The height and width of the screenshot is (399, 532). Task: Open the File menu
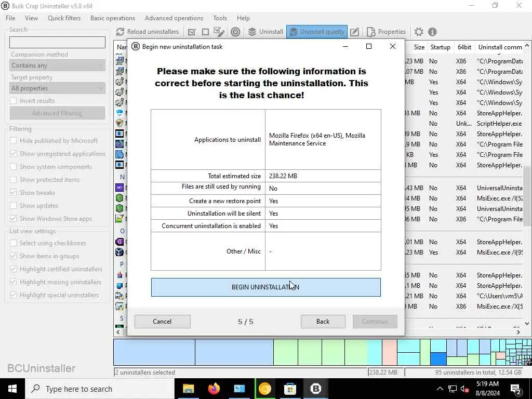point(10,18)
